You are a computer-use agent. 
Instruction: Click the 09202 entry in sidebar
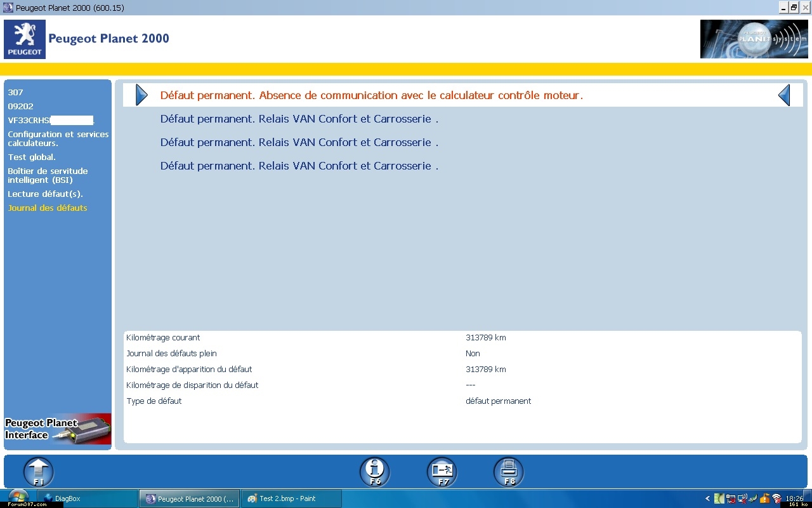click(x=20, y=106)
